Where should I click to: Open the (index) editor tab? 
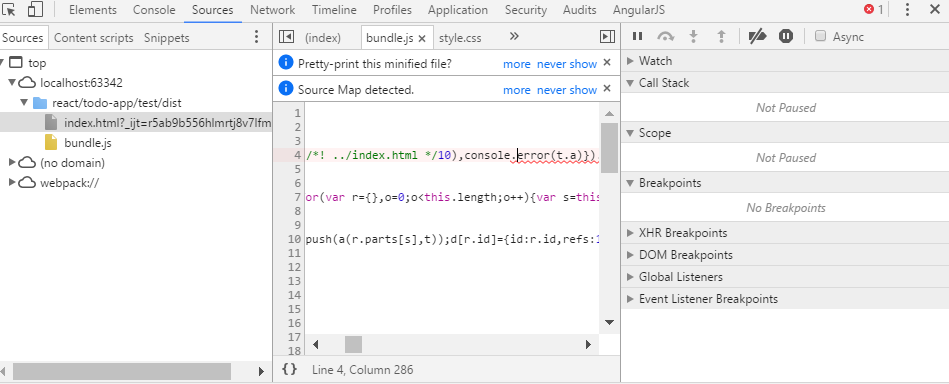pyautogui.click(x=323, y=38)
